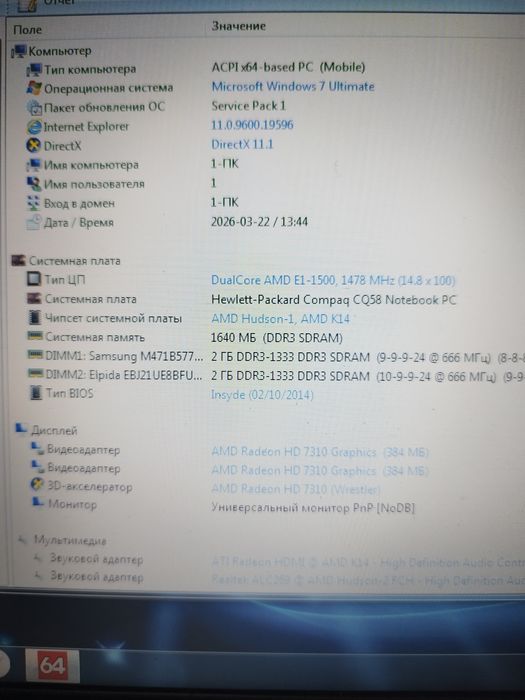Click the Вход в домен icon
This screenshot has height=700, width=525.
(x=34, y=203)
